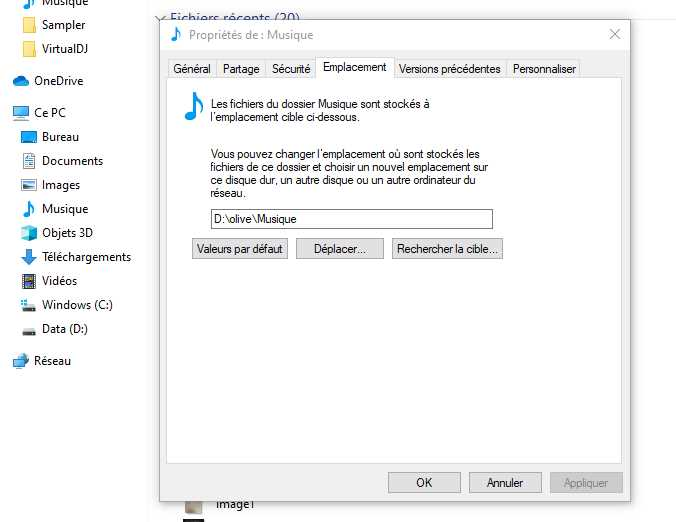Click the Musique icon in sidebar
The image size is (676, 522).
(x=29, y=209)
